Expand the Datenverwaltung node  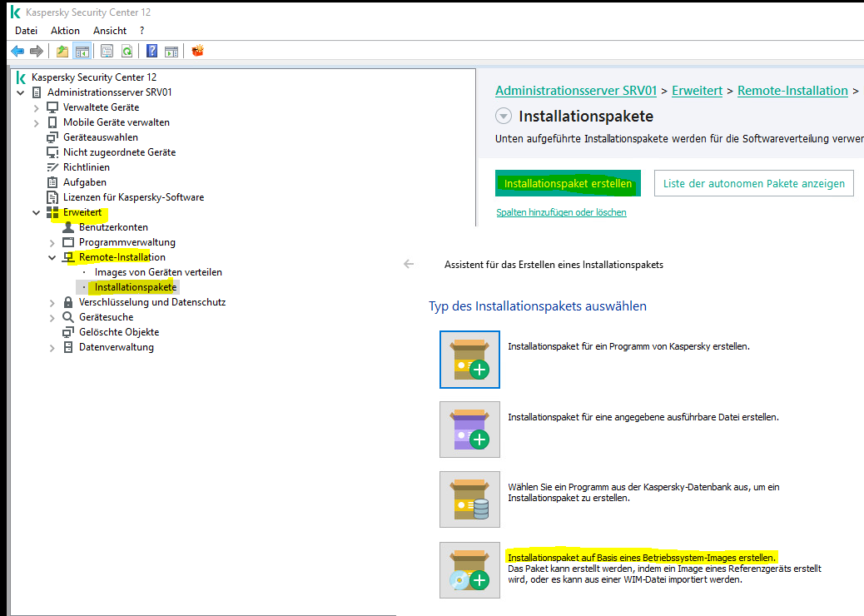click(52, 348)
